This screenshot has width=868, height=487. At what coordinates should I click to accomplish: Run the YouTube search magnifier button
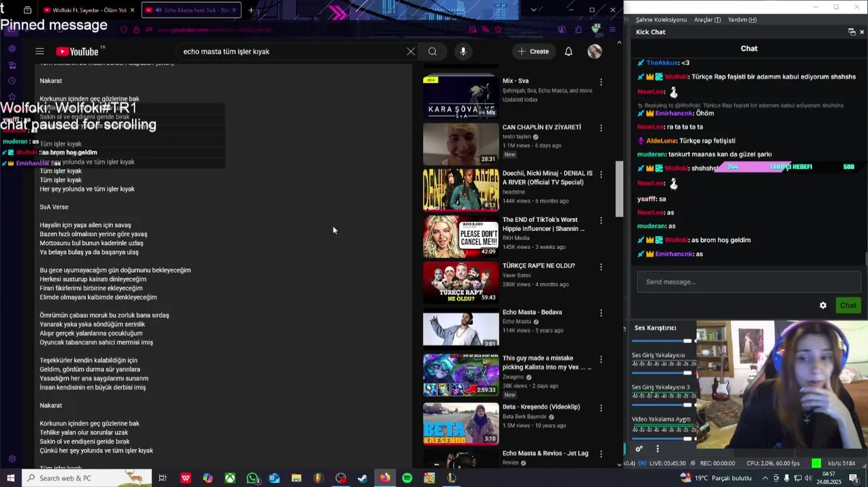[x=432, y=51]
